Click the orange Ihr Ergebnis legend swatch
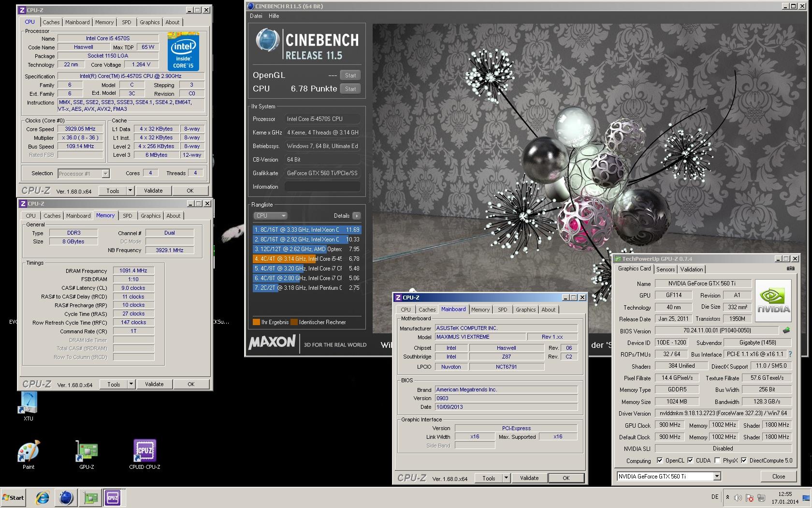This screenshot has height=508, width=812. [x=256, y=322]
